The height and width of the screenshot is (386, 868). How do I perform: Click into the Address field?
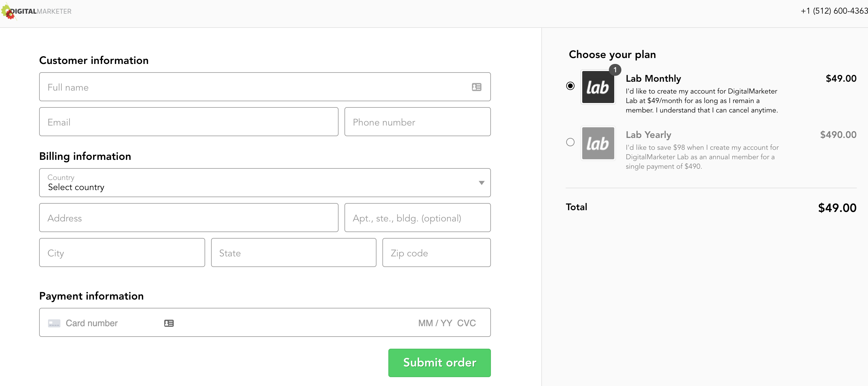click(188, 218)
